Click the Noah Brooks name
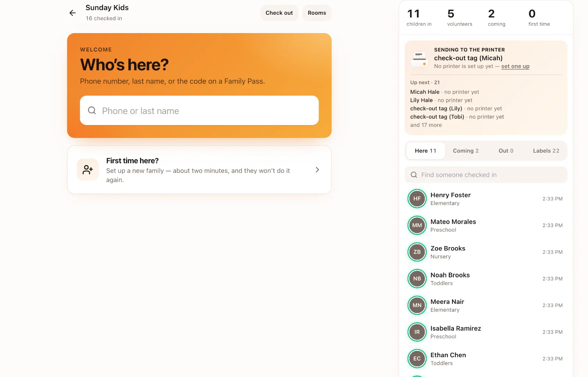 tap(450, 275)
